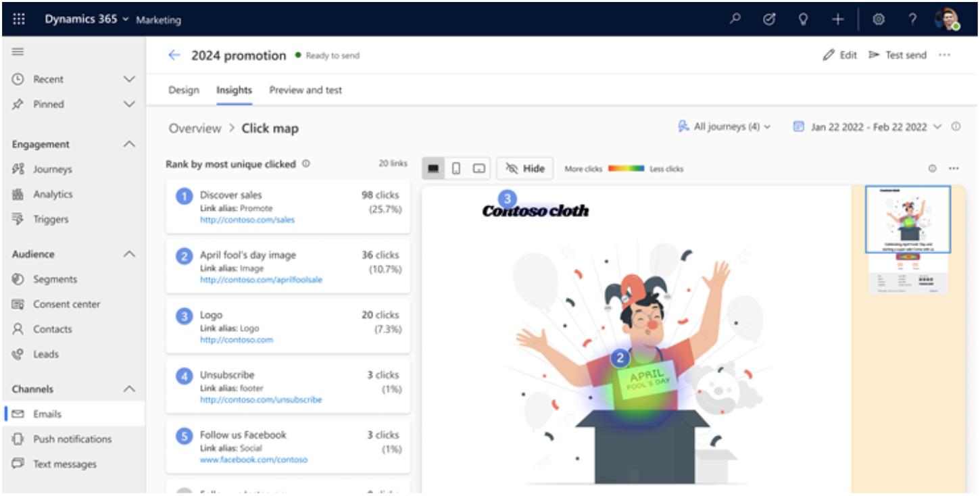Click the lightbulb assistant icon
The image size is (980, 496).
803,20
